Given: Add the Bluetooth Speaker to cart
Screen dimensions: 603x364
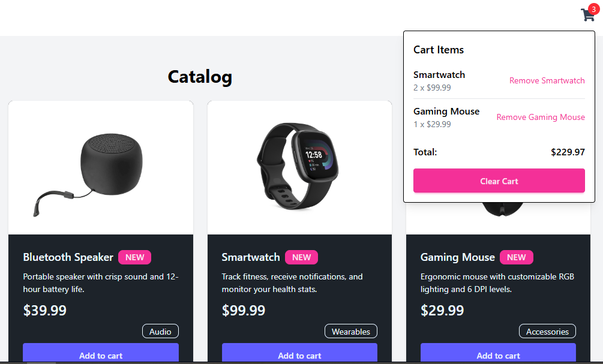Looking at the screenshot, I should click(x=100, y=355).
